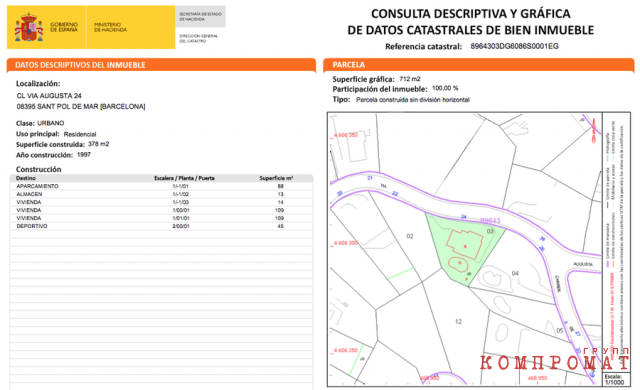640x390 pixels.
Task: Select cadastral reference 8964303DG6086S0001EG
Action: tap(514, 46)
